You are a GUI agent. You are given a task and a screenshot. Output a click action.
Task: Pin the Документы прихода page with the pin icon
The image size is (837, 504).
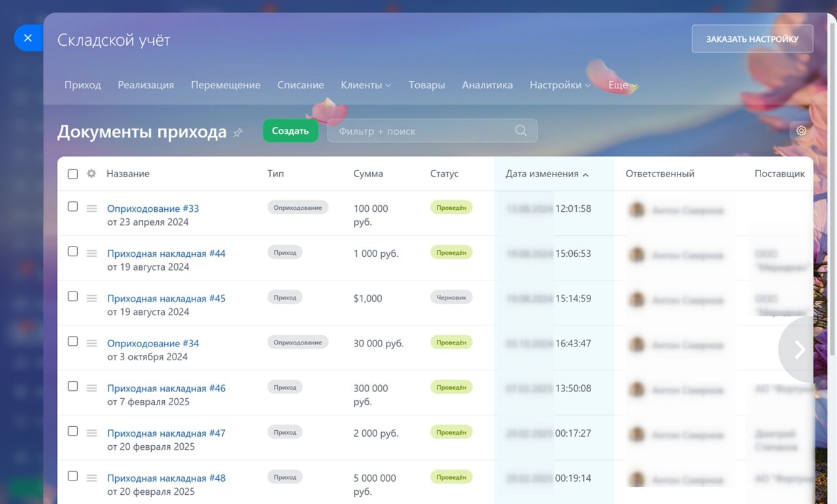[238, 132]
